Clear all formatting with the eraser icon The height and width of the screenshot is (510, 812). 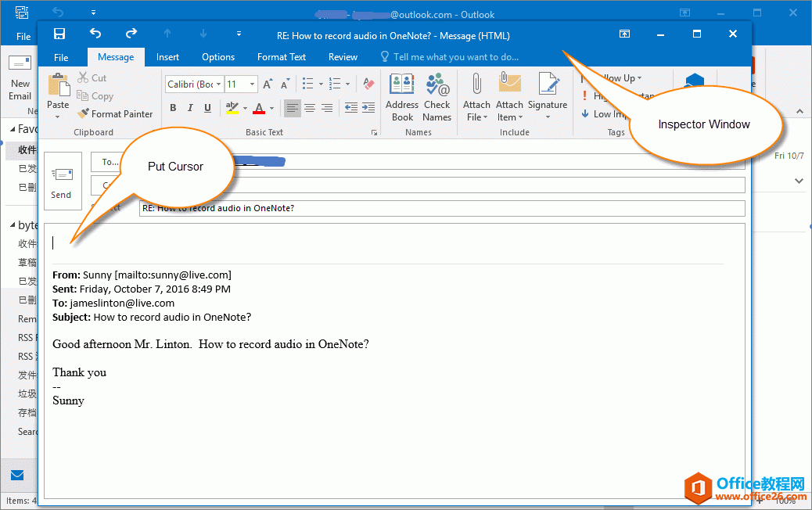[x=368, y=84]
